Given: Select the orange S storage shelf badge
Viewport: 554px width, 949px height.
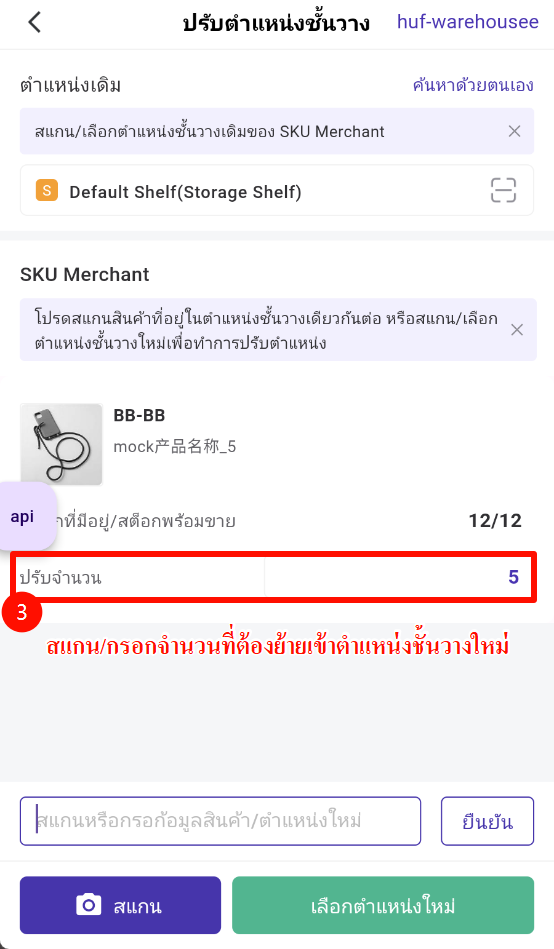Looking at the screenshot, I should click(47, 190).
